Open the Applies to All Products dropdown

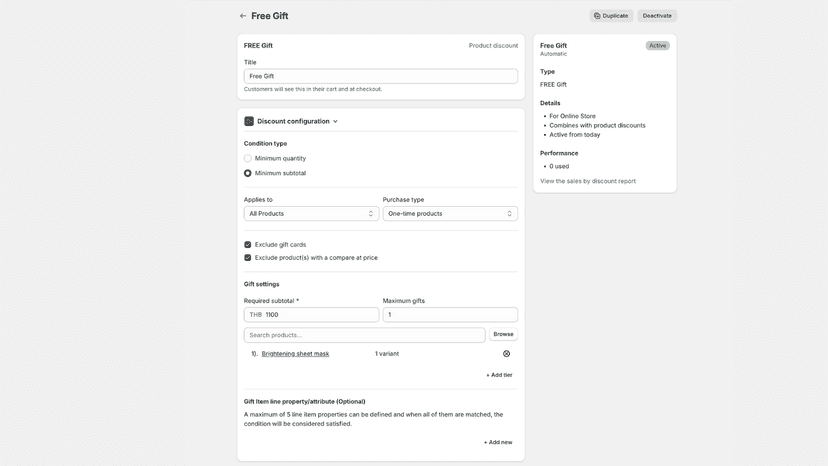point(311,213)
